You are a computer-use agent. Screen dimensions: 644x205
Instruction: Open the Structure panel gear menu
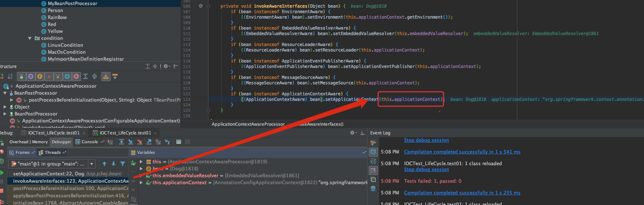pyautogui.click(x=166, y=66)
